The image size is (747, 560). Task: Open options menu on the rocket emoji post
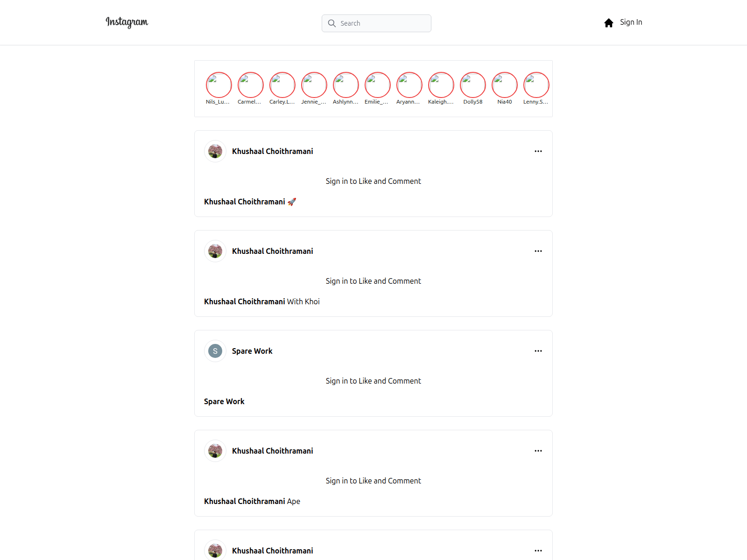point(538,151)
